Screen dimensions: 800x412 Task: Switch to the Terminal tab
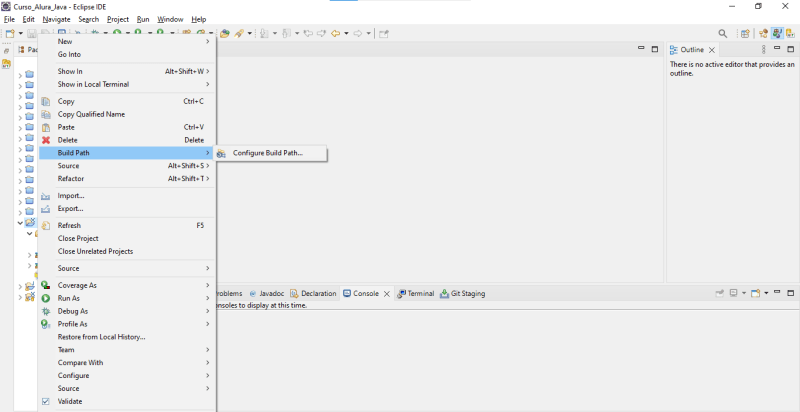(x=416, y=294)
